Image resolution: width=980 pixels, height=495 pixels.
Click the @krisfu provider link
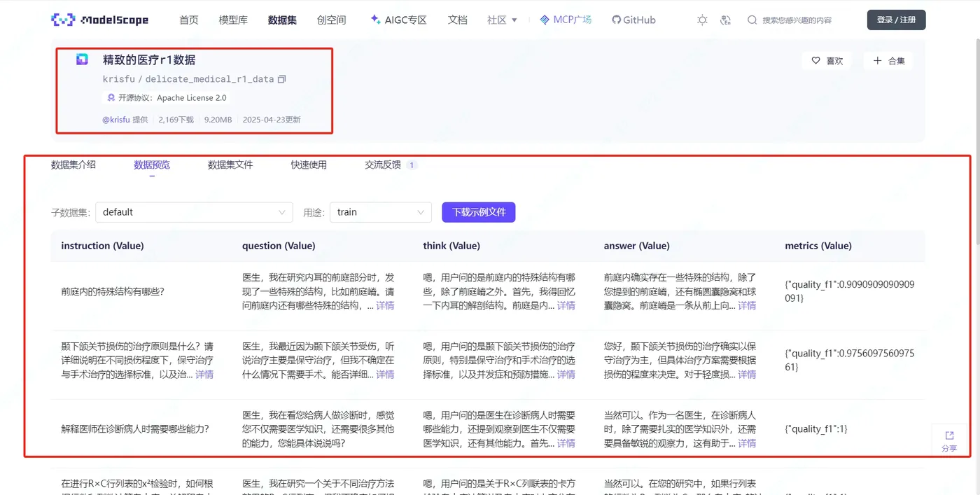pos(116,120)
